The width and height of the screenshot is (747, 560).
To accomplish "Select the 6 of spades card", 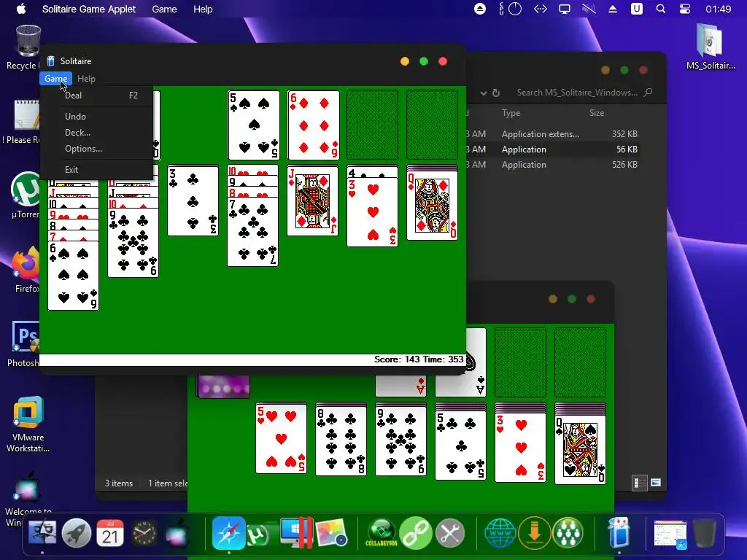I will click(x=74, y=275).
